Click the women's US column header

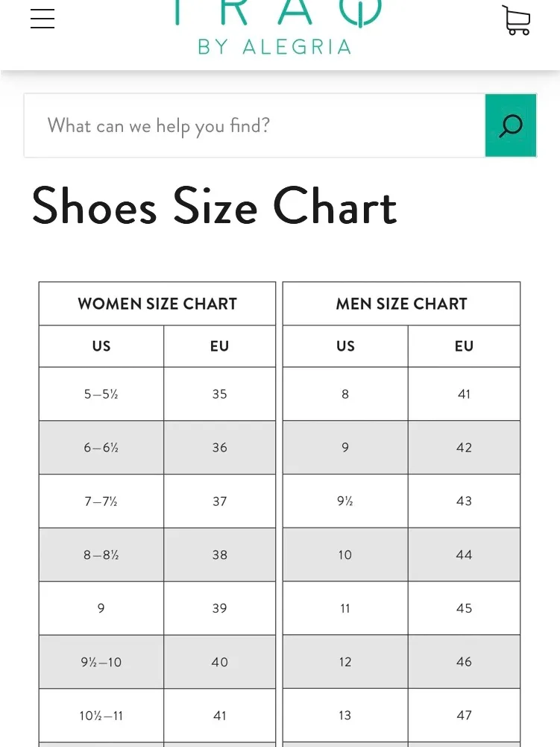tap(101, 346)
